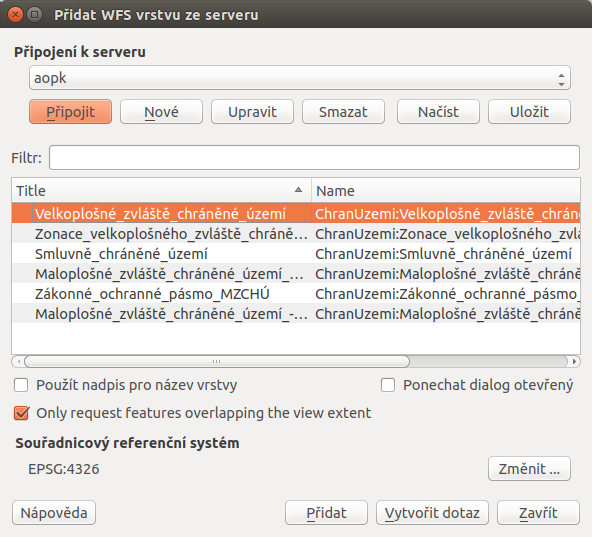
Task: Sort by the Name column header
Action: pyautogui.click(x=446, y=191)
